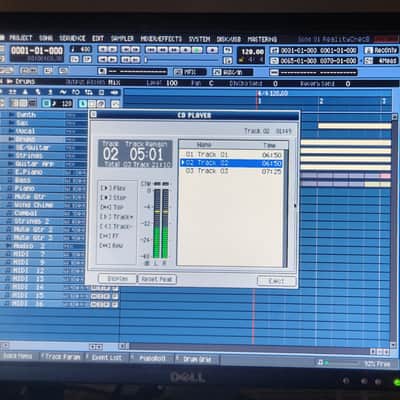Click Top in the CD Player controls
The height and width of the screenshot is (400, 400).
(112, 207)
